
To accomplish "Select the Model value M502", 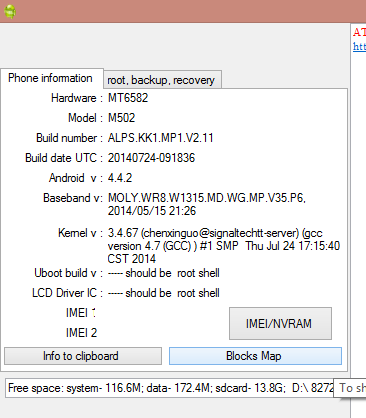I will click(121, 118).
